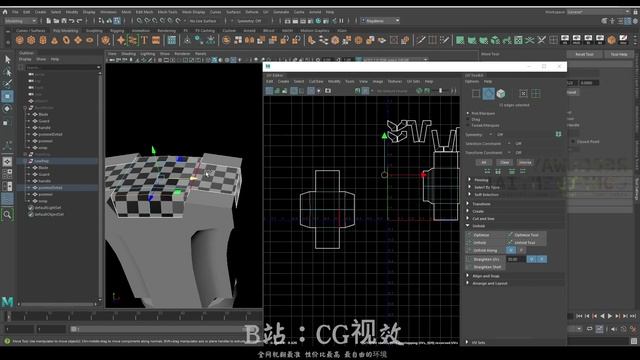The height and width of the screenshot is (360, 640).
Task: Click the polygon Type text shelf icon
Action: coord(144,40)
